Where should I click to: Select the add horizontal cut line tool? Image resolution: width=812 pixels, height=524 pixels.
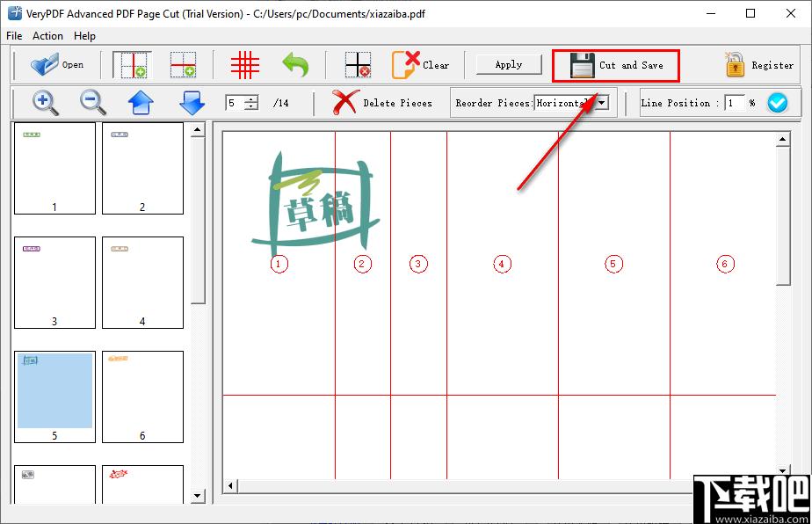184,65
